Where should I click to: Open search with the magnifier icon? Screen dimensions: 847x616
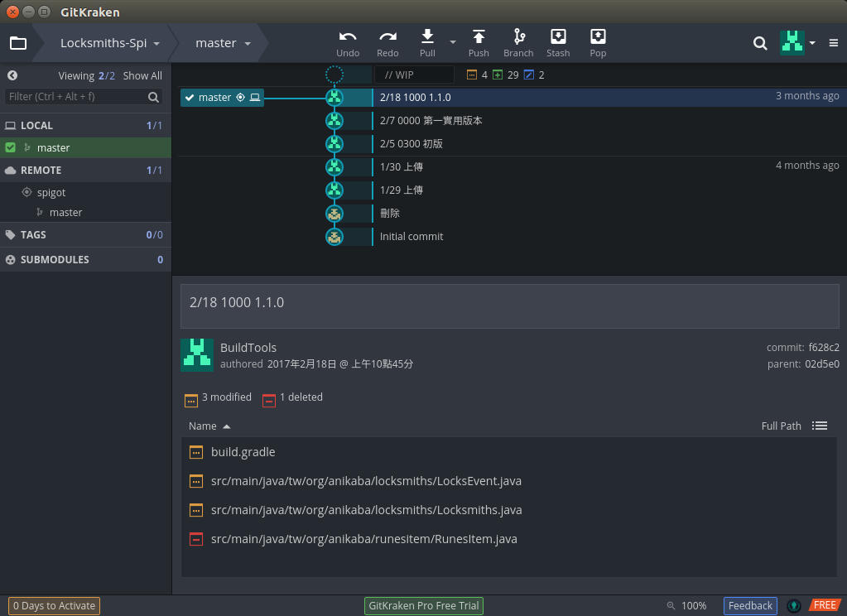point(760,43)
